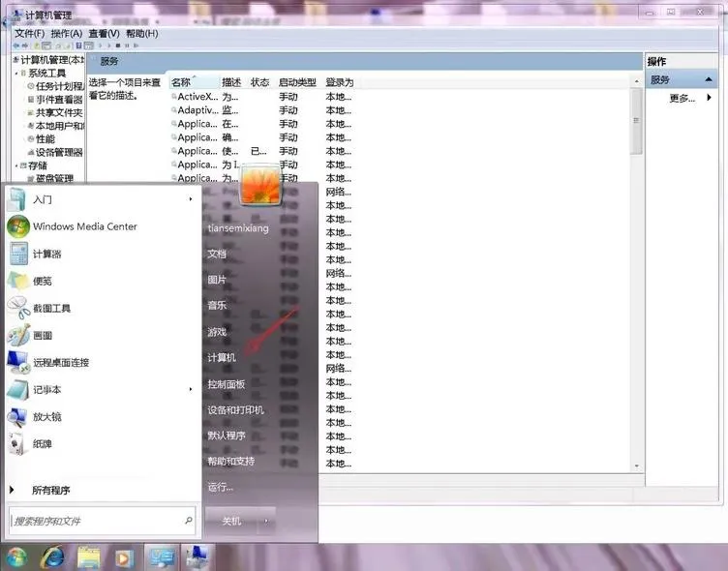Click the scroll down arrow of services list
This screenshot has height=571, width=728.
[x=637, y=466]
